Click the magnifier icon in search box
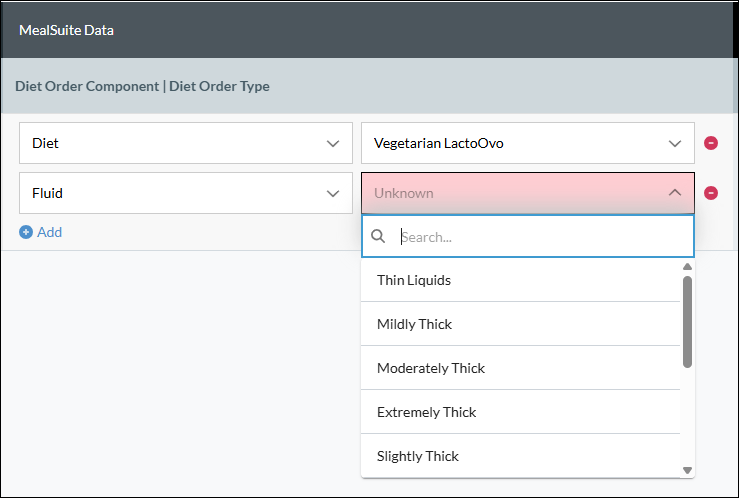The height and width of the screenshot is (498, 739). point(378,236)
